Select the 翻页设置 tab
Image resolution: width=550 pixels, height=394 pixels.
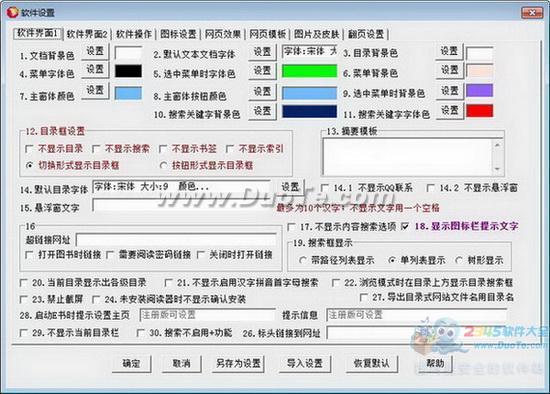[x=366, y=34]
